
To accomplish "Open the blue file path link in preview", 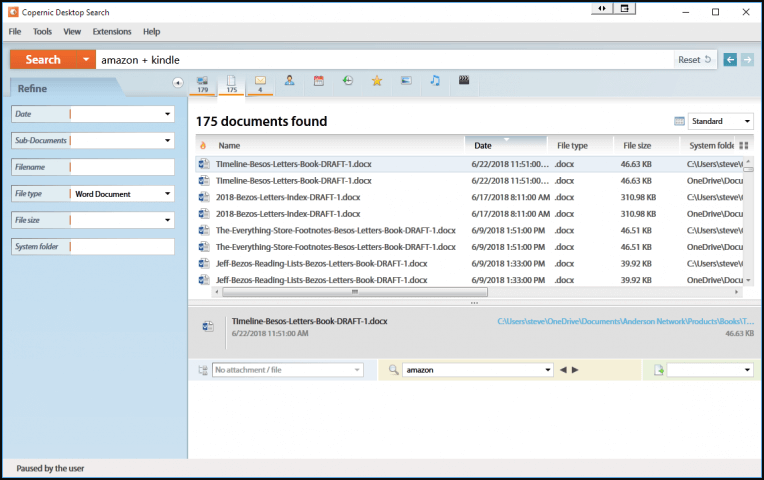I will pyautogui.click(x=626, y=321).
